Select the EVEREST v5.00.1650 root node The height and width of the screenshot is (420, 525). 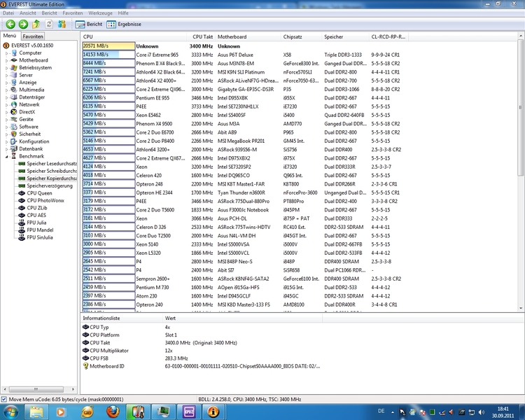point(32,45)
